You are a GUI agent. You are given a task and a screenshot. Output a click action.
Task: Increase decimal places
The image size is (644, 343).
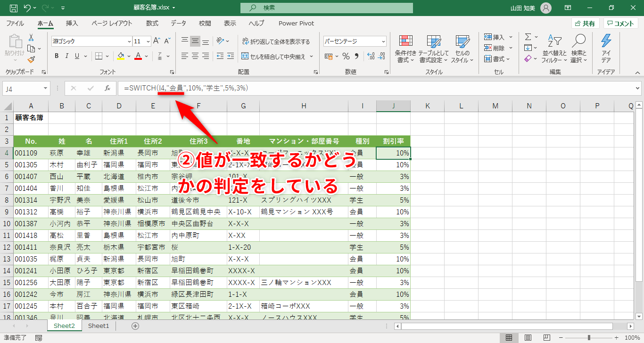(x=371, y=56)
